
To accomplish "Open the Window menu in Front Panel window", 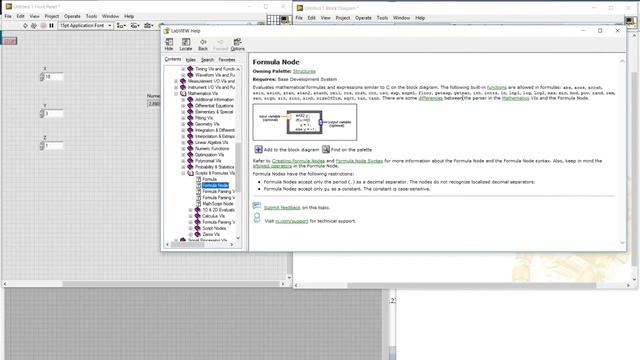I will tap(110, 16).
